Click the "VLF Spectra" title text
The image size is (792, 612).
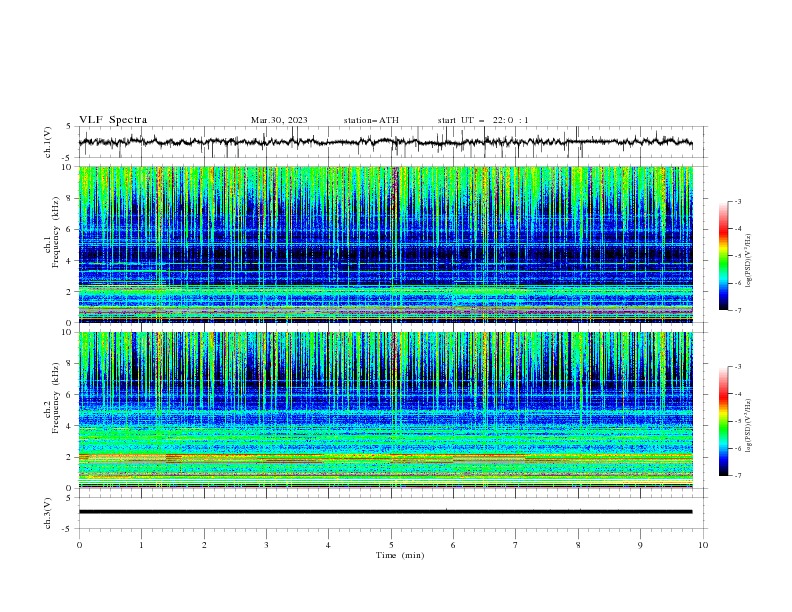tap(113, 120)
